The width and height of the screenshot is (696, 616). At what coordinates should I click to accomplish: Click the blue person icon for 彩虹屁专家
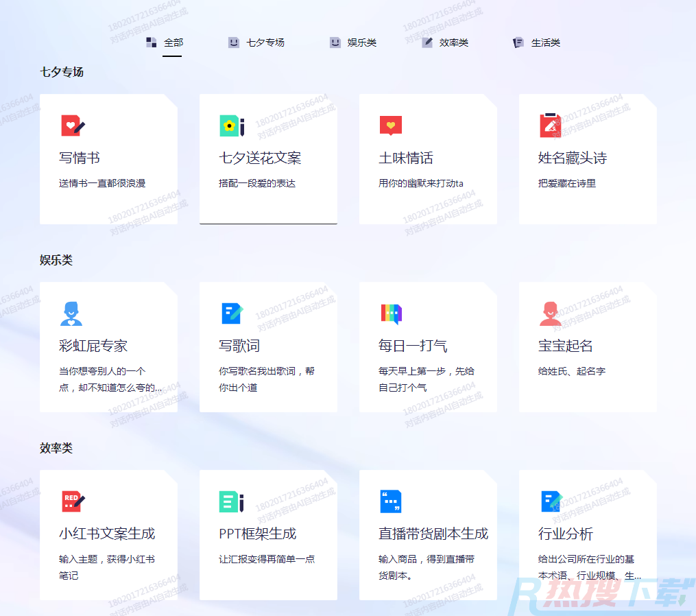tap(71, 313)
